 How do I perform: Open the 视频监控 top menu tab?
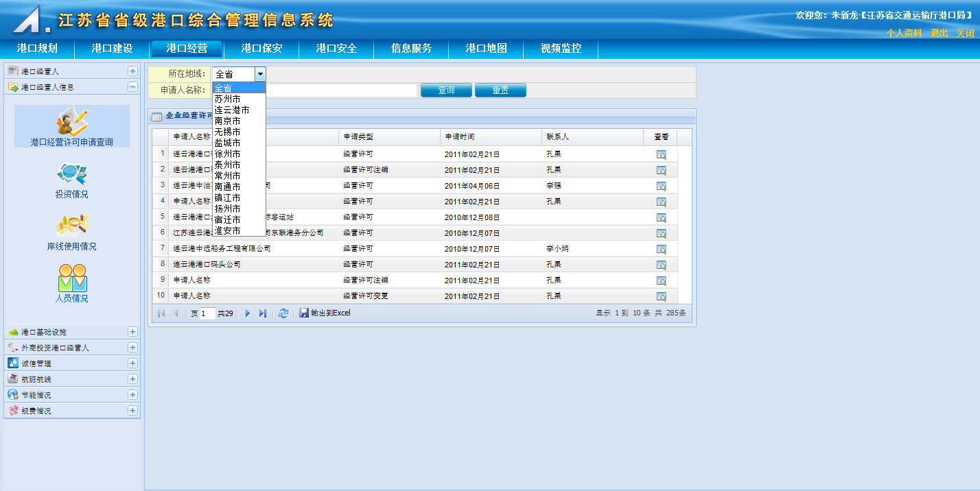(x=561, y=49)
